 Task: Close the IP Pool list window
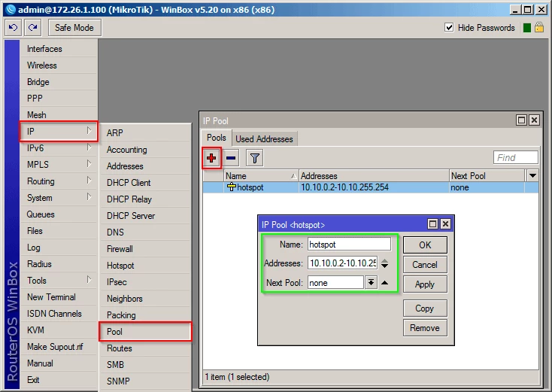534,120
